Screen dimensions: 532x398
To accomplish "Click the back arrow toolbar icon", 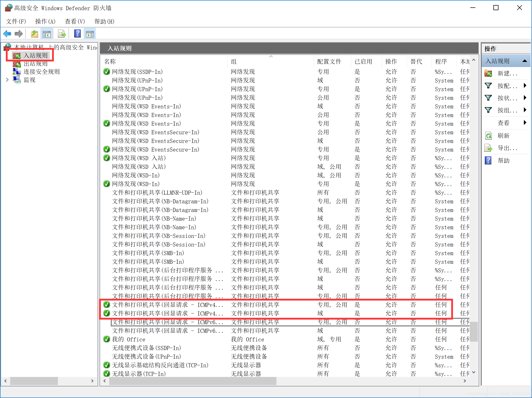I will (x=7, y=34).
